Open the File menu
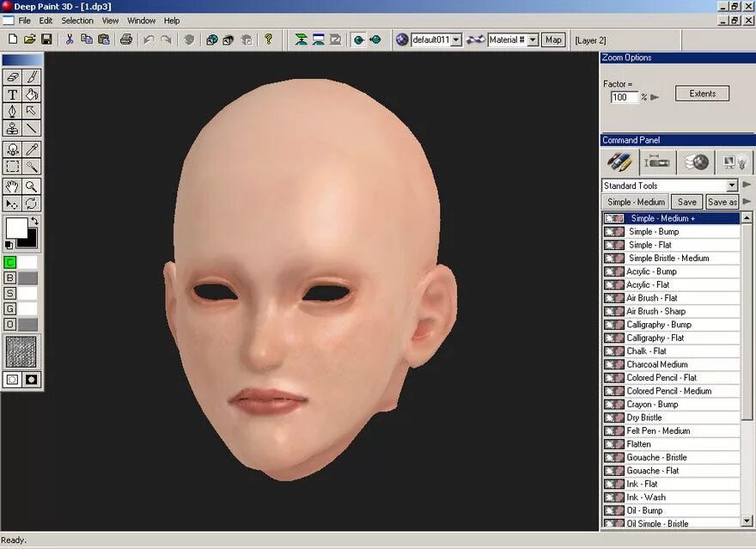The width and height of the screenshot is (756, 549). [x=24, y=21]
